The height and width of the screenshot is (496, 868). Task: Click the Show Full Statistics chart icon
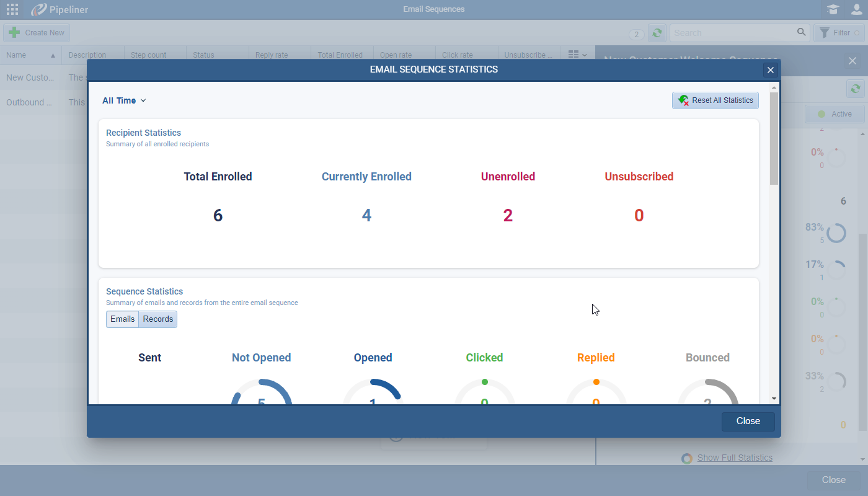coord(687,458)
